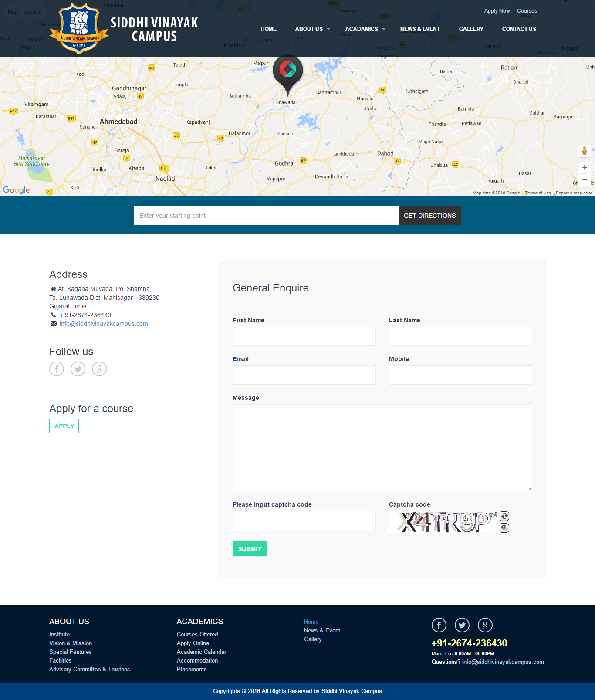Click the footer questions email link

503,662
